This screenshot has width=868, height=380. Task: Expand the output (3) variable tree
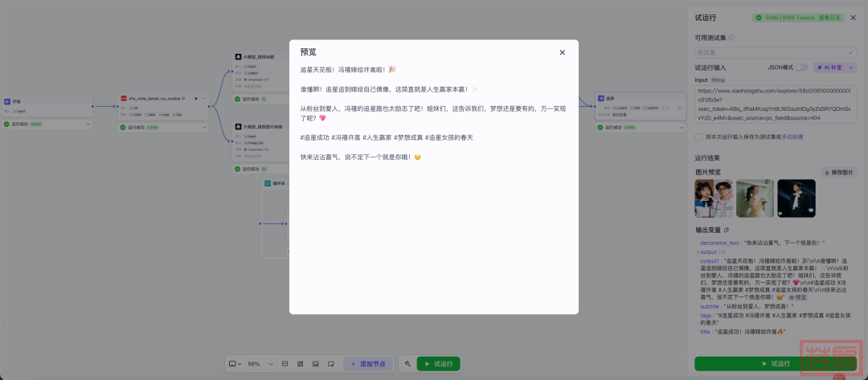tap(698, 251)
